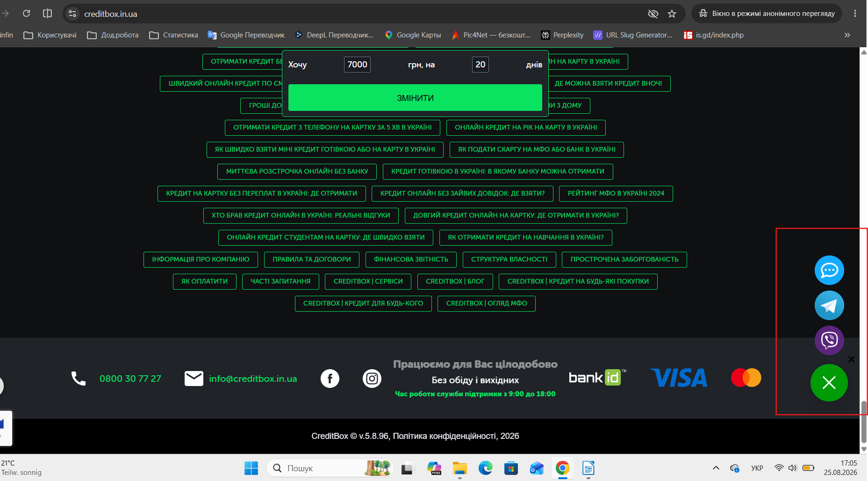Switch to Google Chrome in the taskbar
The image size is (868, 481).
point(563,468)
